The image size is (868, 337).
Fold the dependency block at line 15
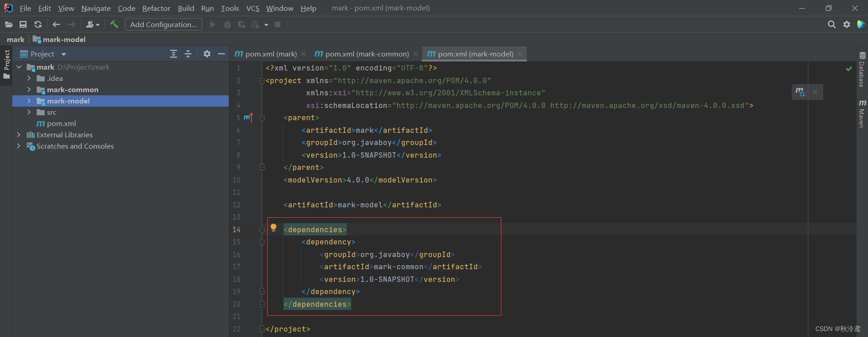(x=262, y=242)
